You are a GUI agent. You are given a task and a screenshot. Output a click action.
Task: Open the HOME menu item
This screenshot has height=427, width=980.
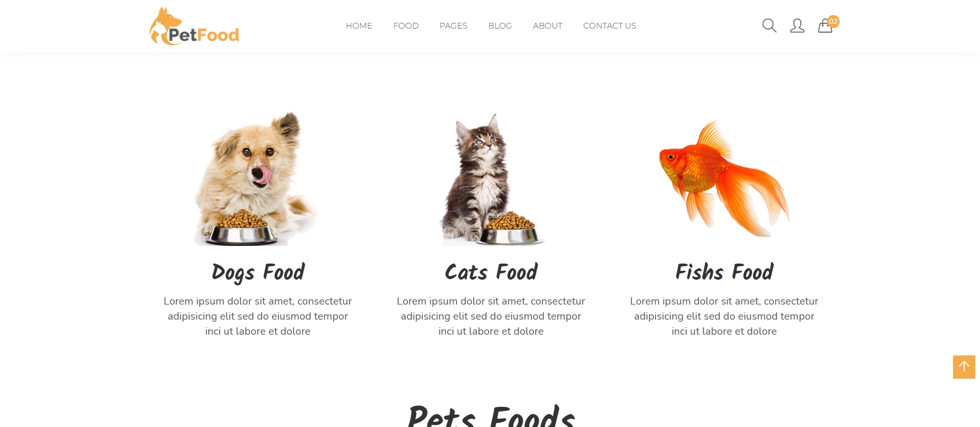pyautogui.click(x=359, y=25)
